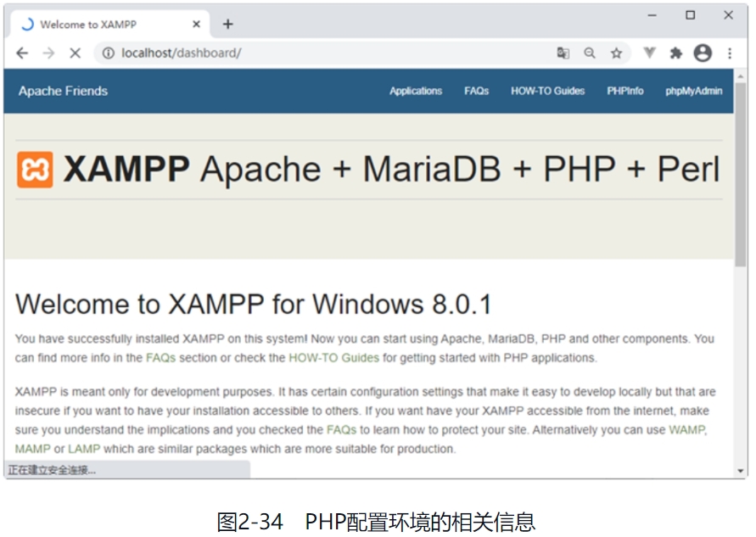Stop page loading with X button
The height and width of the screenshot is (537, 756).
[75, 53]
